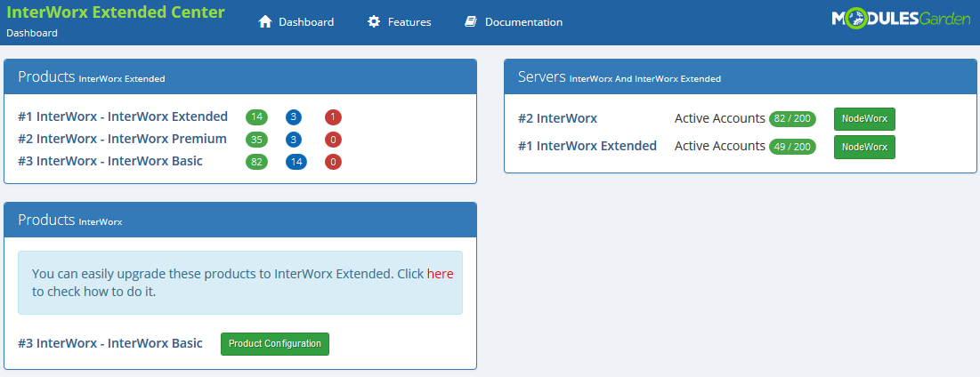Click blue badge 14 for InterWorx Basic

coord(296,163)
